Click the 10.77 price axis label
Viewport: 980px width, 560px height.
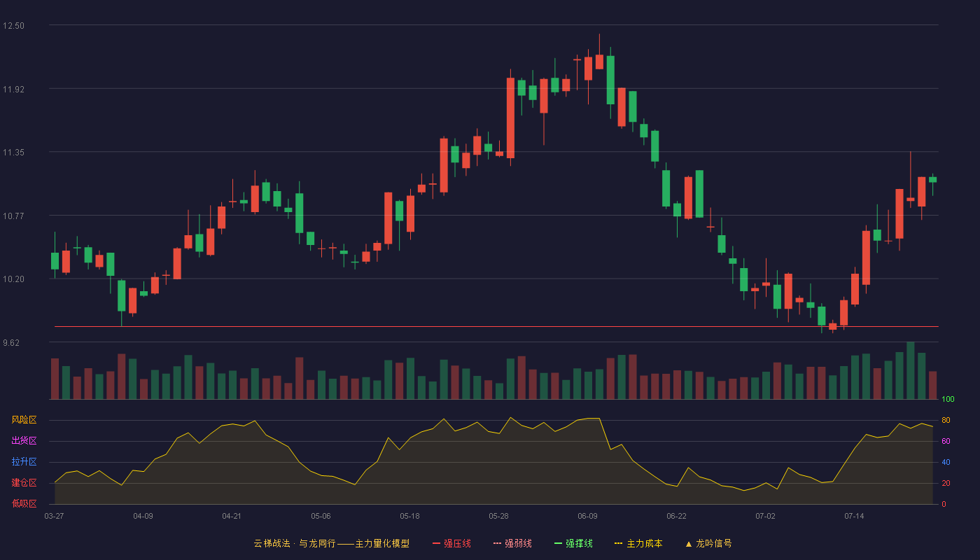13,216
